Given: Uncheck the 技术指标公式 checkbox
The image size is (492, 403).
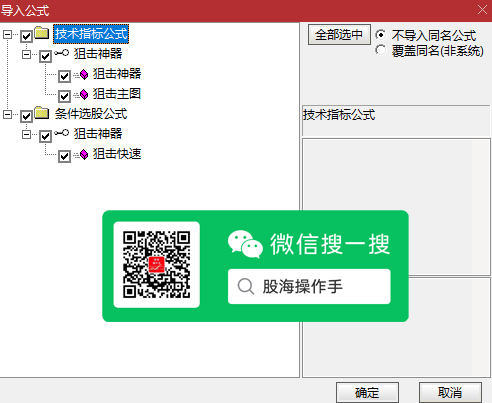Looking at the screenshot, I should pyautogui.click(x=26, y=36).
